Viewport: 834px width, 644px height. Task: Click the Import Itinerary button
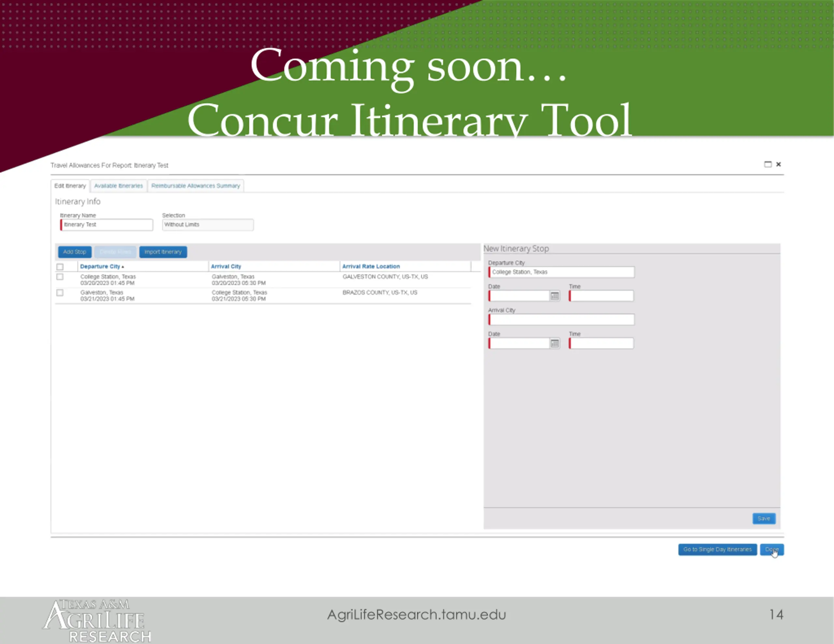coord(163,252)
